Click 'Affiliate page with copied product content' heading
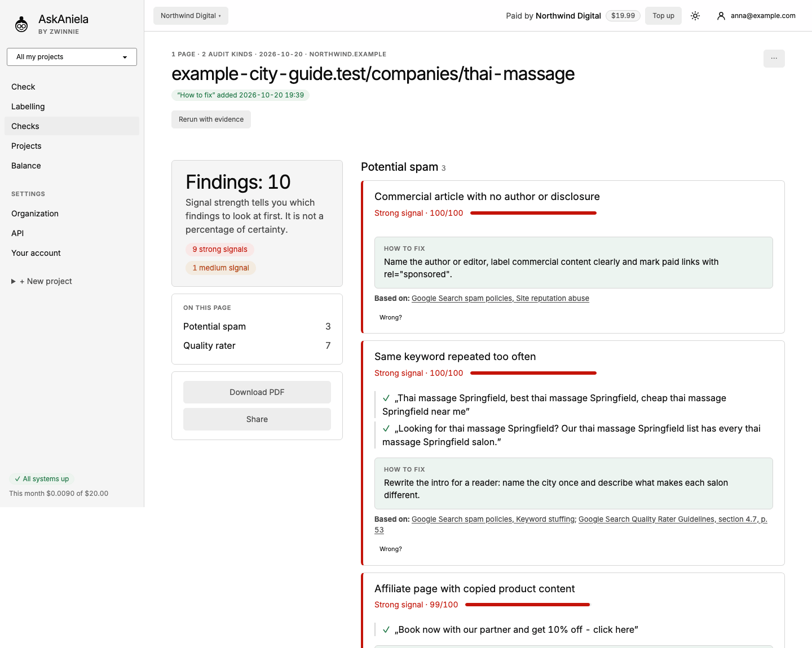Viewport: 812px width, 648px height. 475,589
